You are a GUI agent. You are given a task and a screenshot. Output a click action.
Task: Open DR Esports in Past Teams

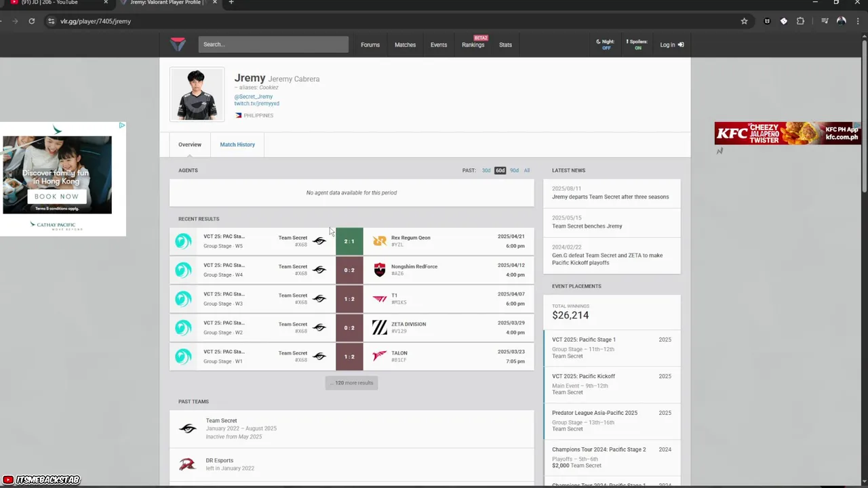point(352,464)
